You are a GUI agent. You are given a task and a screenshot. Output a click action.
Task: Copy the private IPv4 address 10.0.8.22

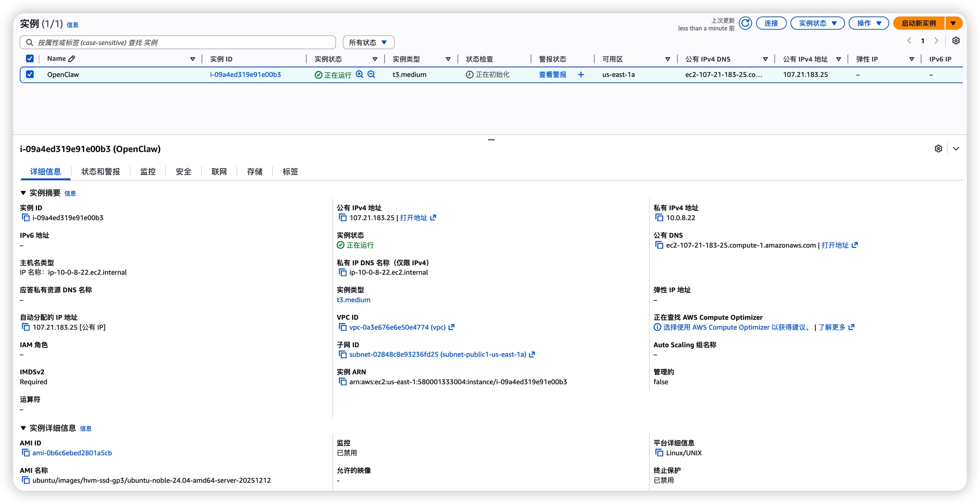[659, 218]
